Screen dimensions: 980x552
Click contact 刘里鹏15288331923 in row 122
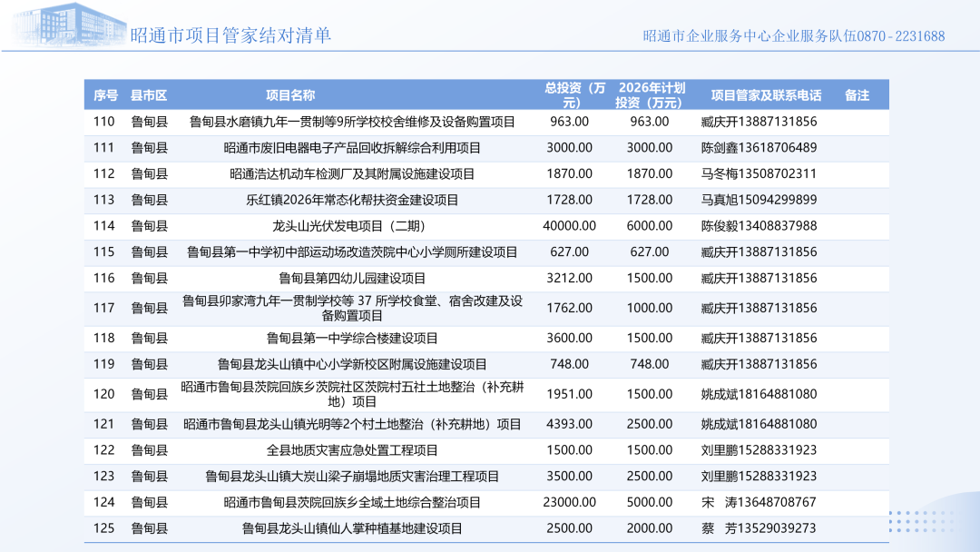(x=759, y=450)
